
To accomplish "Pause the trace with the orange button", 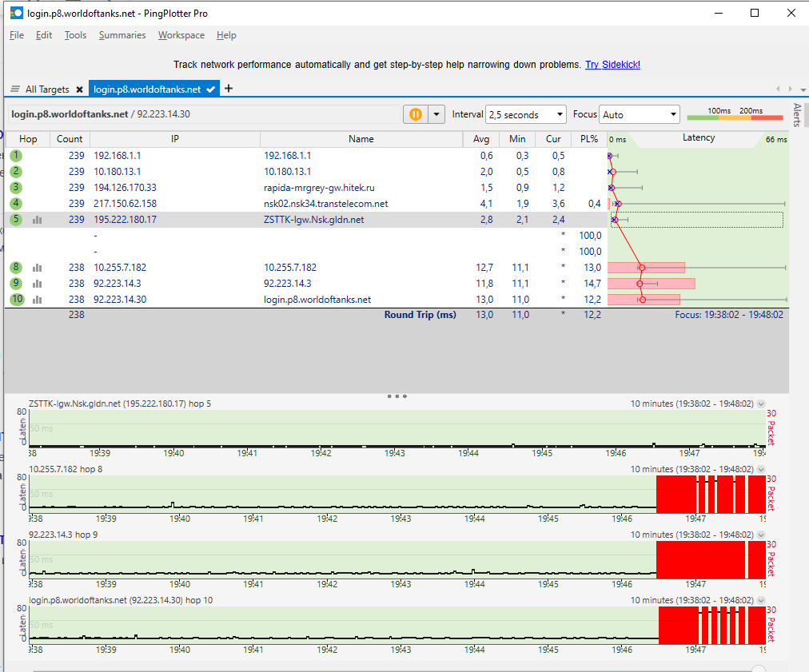I will [416, 114].
